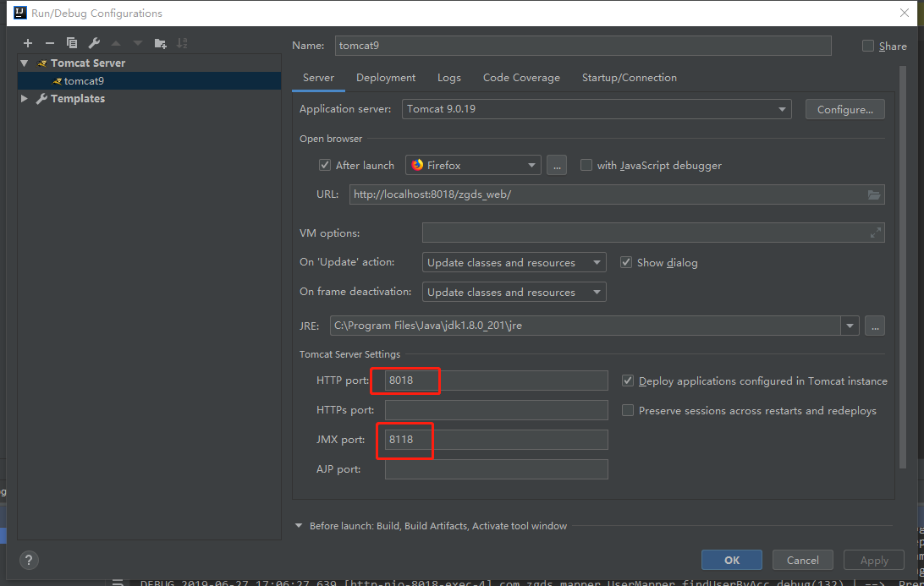Copy configuration using duplicate icon

(72, 43)
